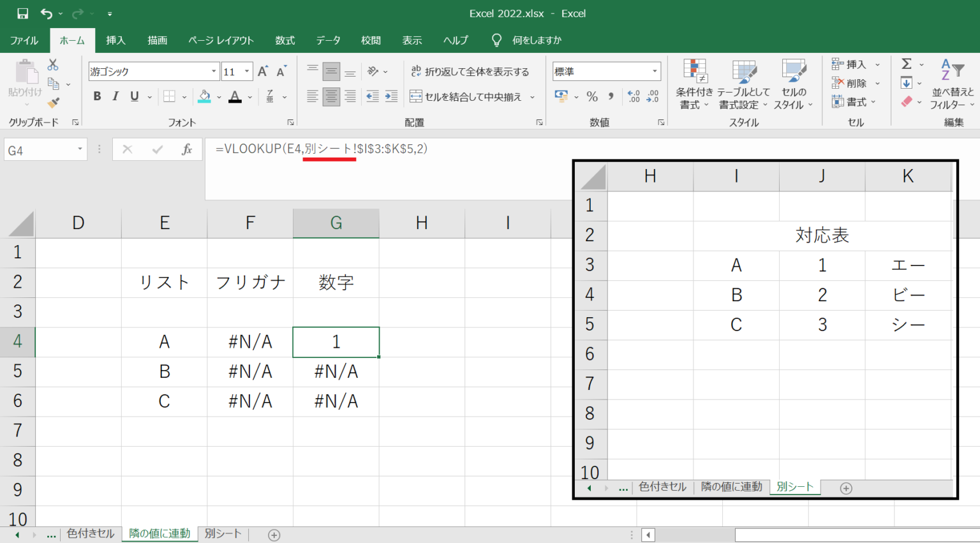Screen dimensions: 980x543
Task: Open the 色付きセル sheet tab
Action: tap(91, 534)
